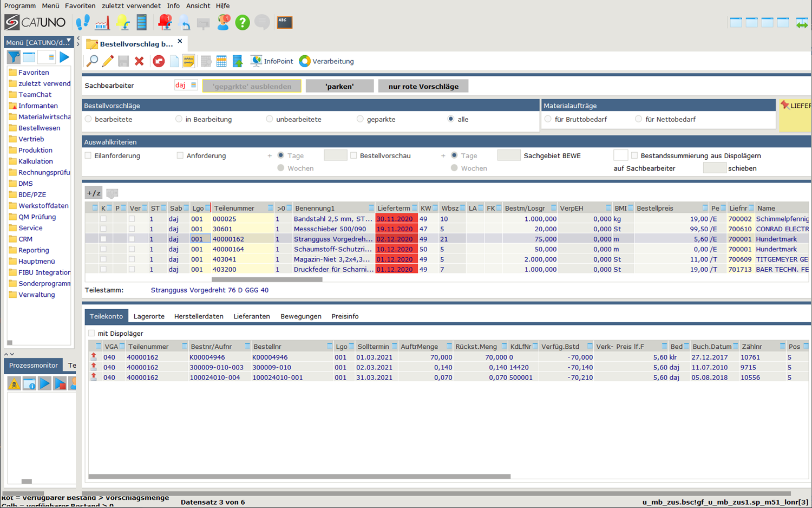This screenshot has height=508, width=812.
Task: Open the Favoriten menu in menu bar
Action: pyautogui.click(x=80, y=5)
